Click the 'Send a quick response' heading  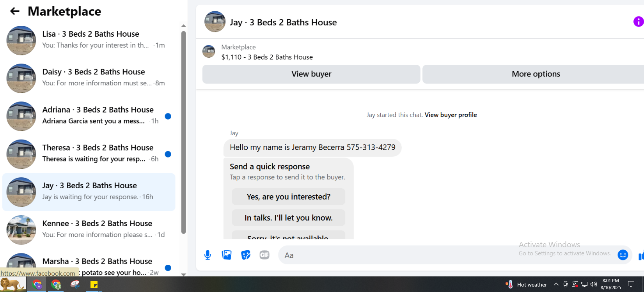[270, 166]
